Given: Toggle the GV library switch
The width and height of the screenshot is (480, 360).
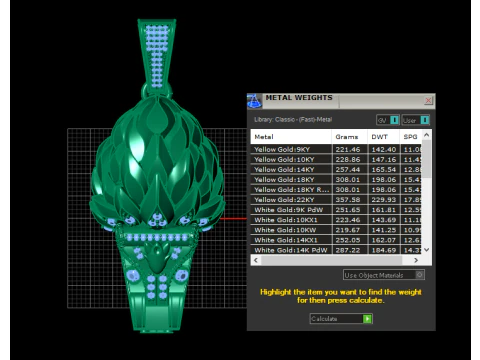Looking at the screenshot, I should pos(387,120).
